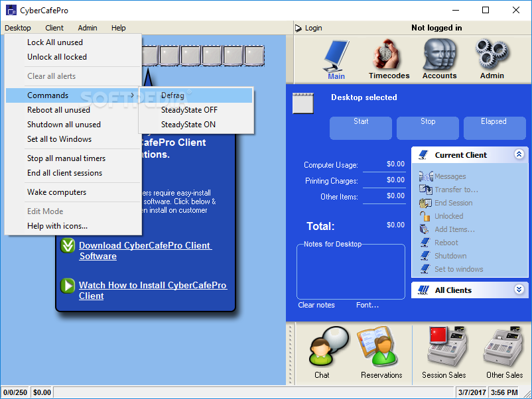This screenshot has height=399, width=532.
Task: Choose End all client sessions
Action: (x=73, y=173)
